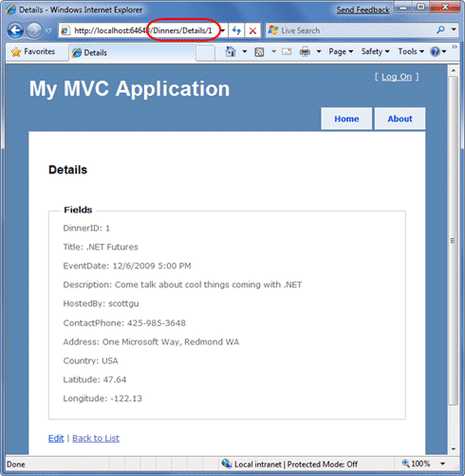Click the Description field text
Image resolution: width=465 pixels, height=476 pixels.
(x=182, y=284)
